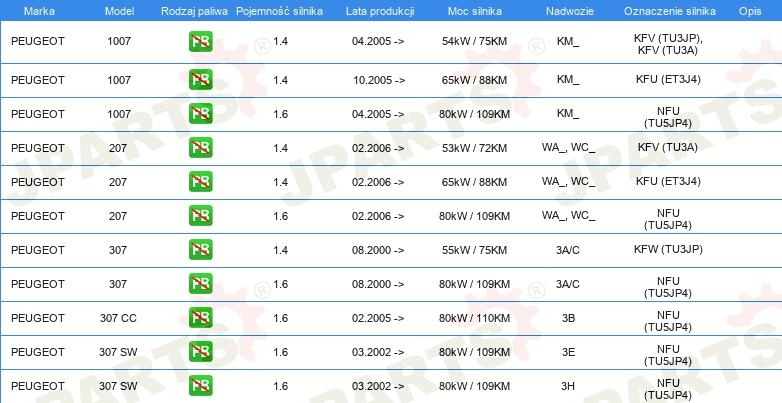Screen dimensions: 782x403
Task: Click the 1007 model in the 10.2005 row
Action: pos(119,80)
